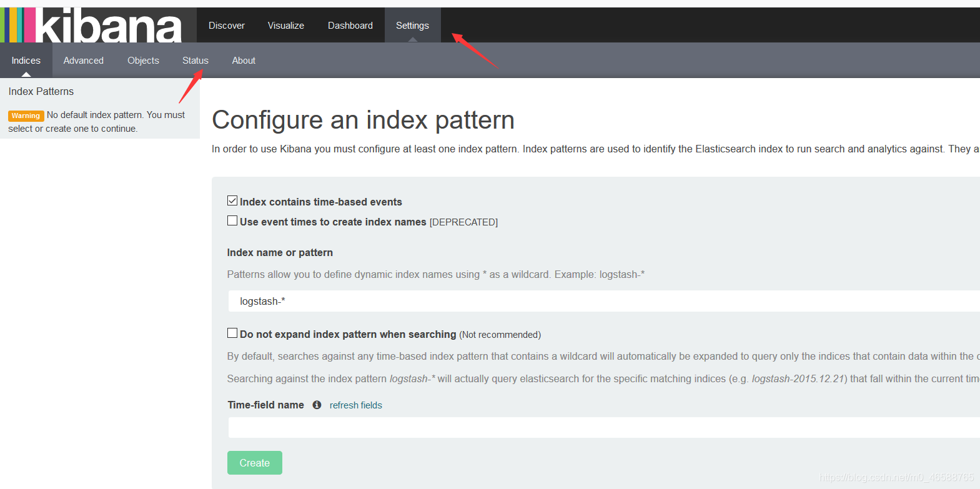
Task: Click the (Not recommended) text
Action: coord(500,335)
